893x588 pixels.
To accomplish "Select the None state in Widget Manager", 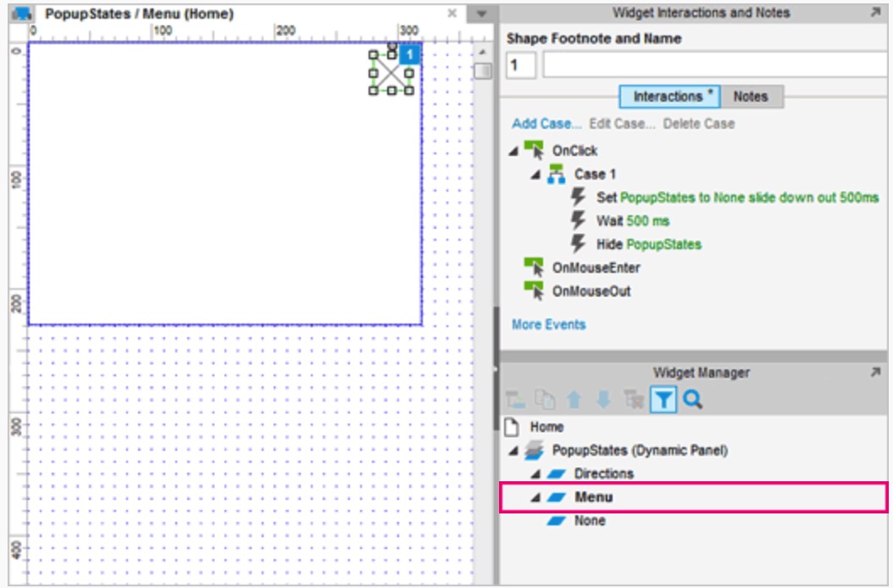I will [590, 521].
